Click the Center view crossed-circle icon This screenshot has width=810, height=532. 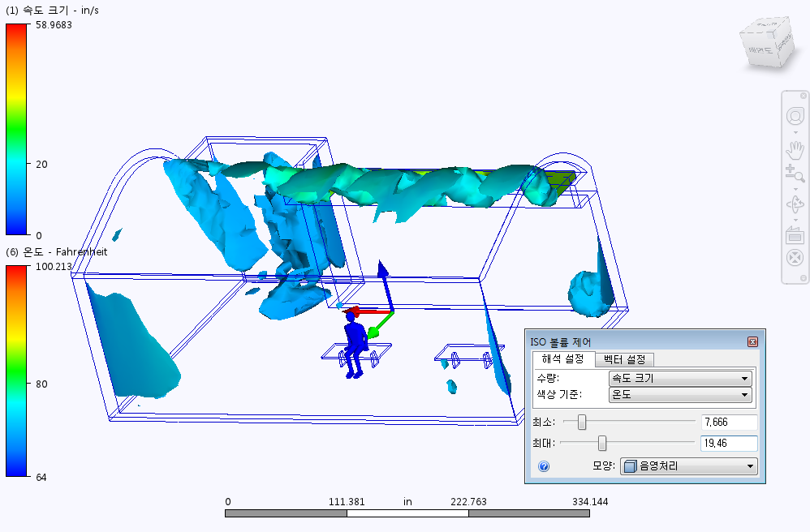pos(795,257)
